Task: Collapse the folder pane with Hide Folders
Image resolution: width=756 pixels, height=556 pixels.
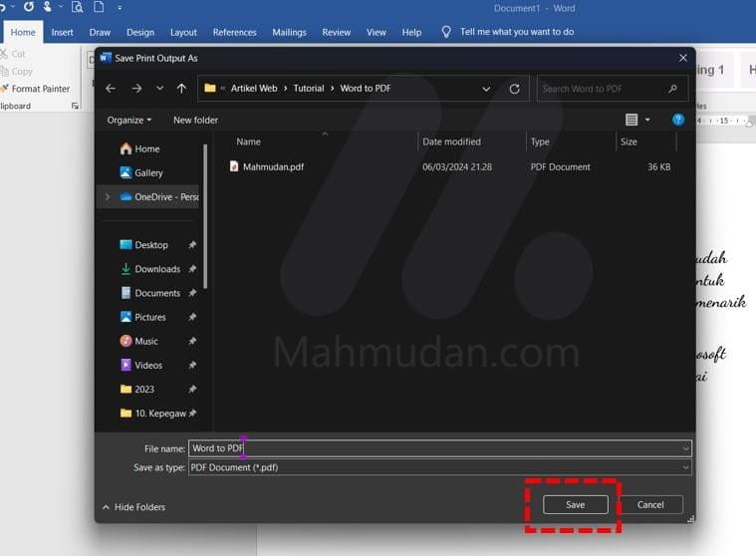Action: [x=133, y=507]
